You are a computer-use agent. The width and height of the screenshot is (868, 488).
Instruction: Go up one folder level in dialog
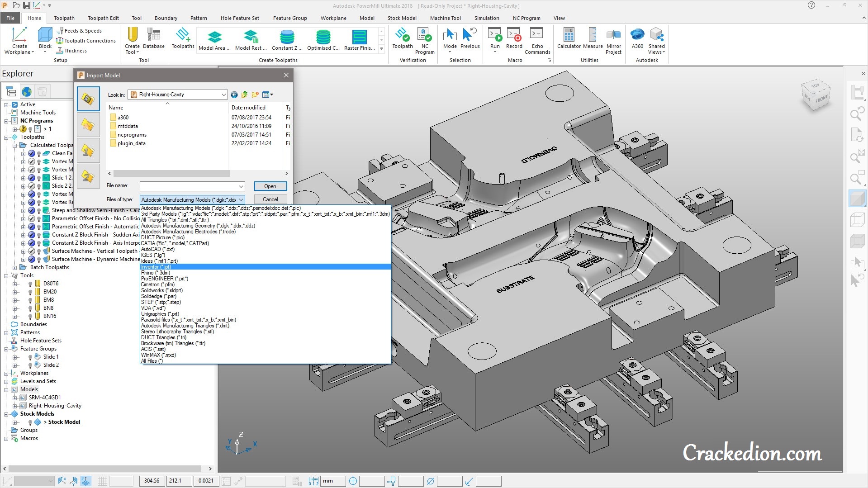[245, 95]
